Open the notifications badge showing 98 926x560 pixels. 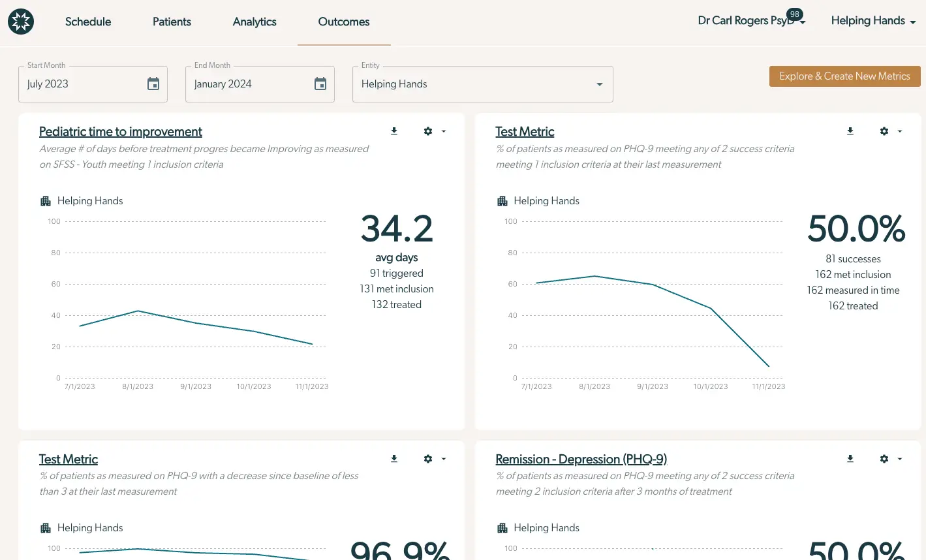[x=795, y=13]
